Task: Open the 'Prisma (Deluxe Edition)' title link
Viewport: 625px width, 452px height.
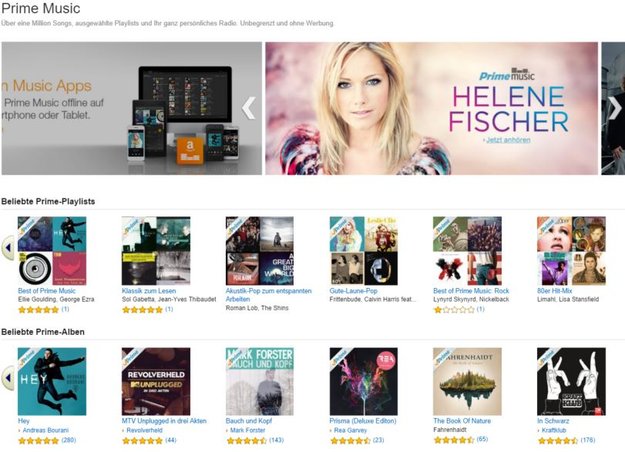Action: 363,421
